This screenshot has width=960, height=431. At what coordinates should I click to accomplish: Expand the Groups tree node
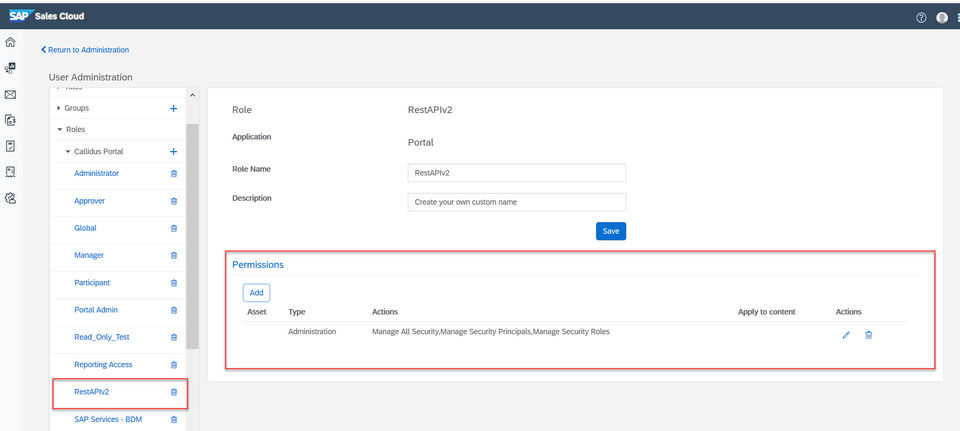pos(59,108)
